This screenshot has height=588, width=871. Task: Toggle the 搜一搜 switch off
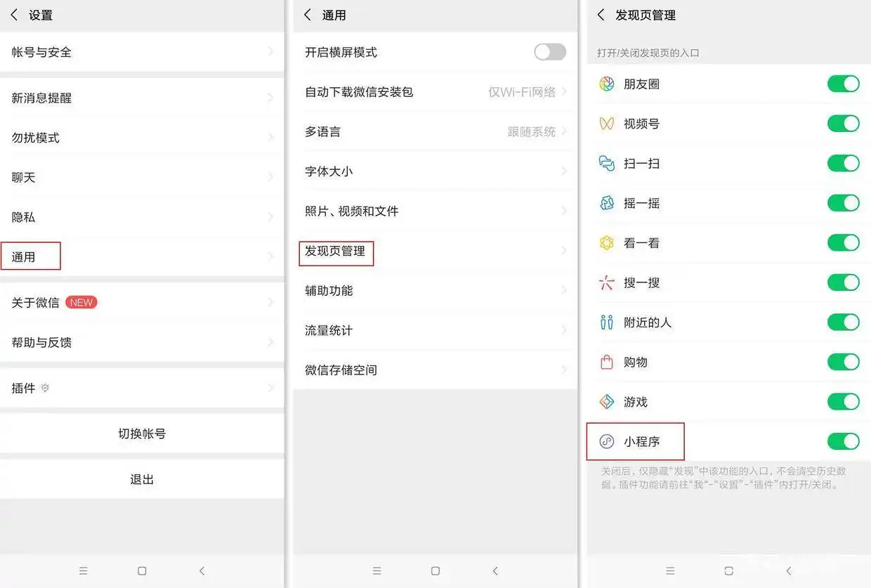pyautogui.click(x=844, y=282)
